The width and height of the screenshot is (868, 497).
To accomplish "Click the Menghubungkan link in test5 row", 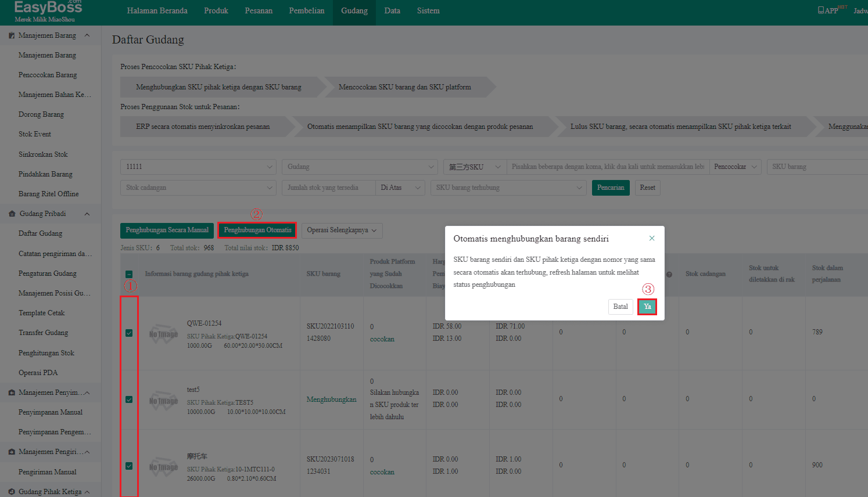I will click(x=332, y=399).
